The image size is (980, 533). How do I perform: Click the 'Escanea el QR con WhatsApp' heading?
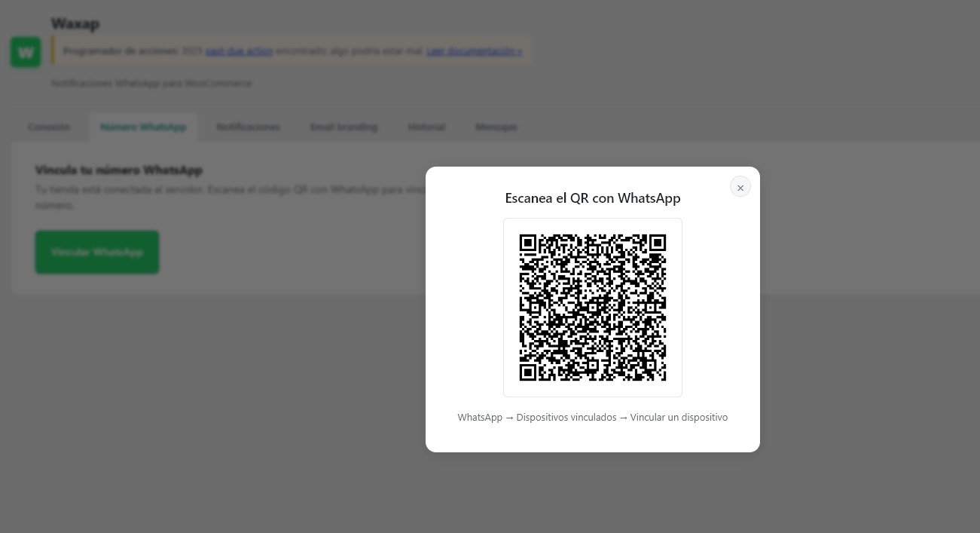pyautogui.click(x=593, y=198)
